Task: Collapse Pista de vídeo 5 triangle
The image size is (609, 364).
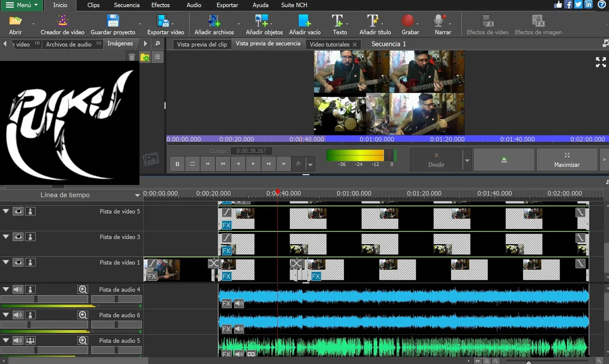Action: coord(6,211)
